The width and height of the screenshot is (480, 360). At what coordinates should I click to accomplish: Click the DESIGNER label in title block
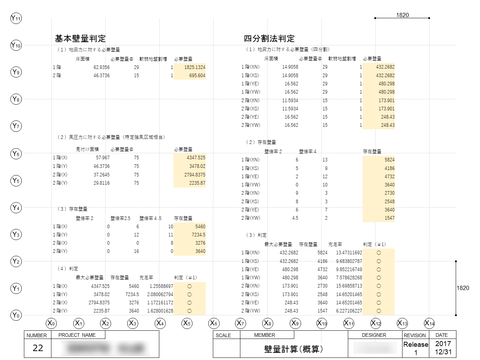coord(374,335)
